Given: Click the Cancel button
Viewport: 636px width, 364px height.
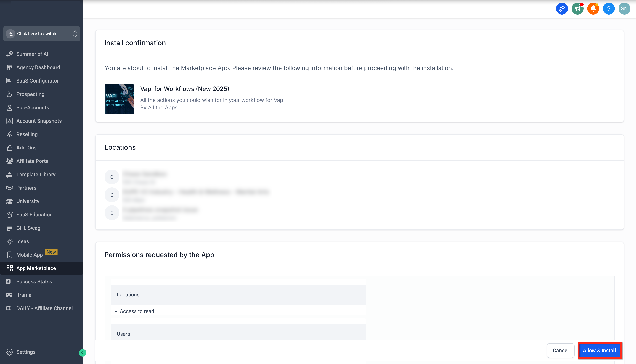Looking at the screenshot, I should [x=560, y=350].
